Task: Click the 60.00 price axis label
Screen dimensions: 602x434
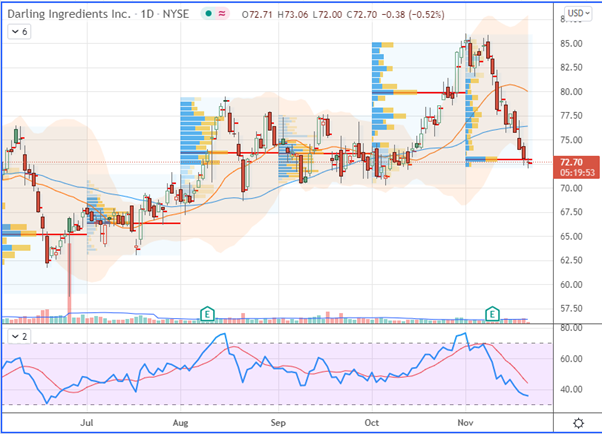Action: tap(571, 285)
